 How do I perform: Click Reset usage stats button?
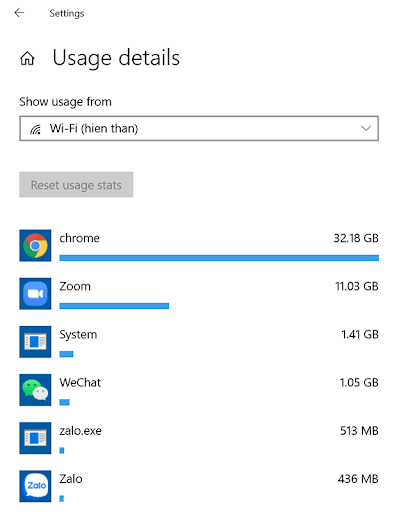(x=76, y=185)
